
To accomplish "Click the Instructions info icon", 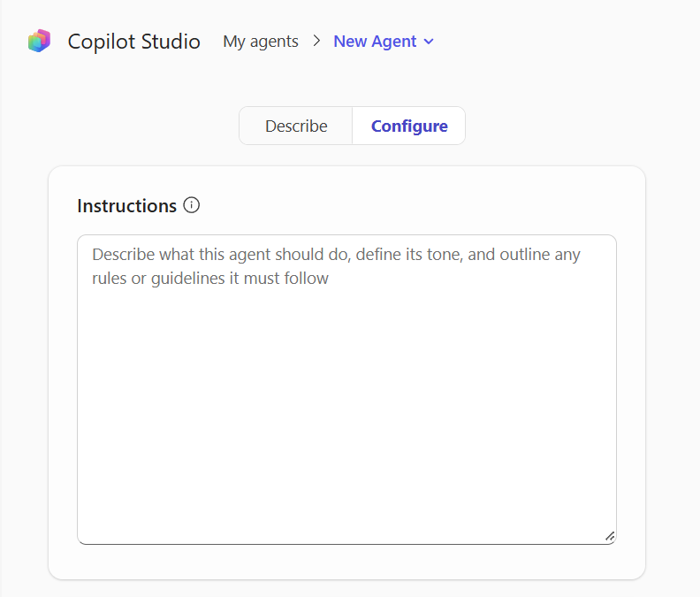I will click(x=192, y=205).
